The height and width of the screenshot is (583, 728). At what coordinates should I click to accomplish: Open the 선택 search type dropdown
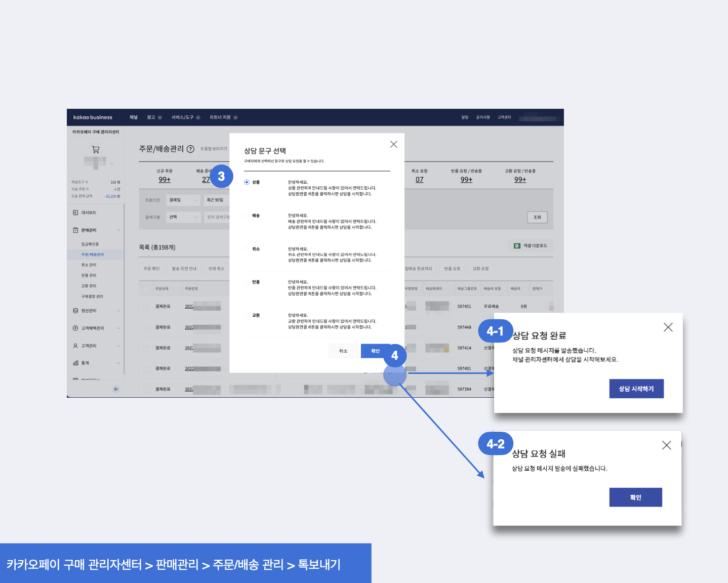[x=183, y=217]
